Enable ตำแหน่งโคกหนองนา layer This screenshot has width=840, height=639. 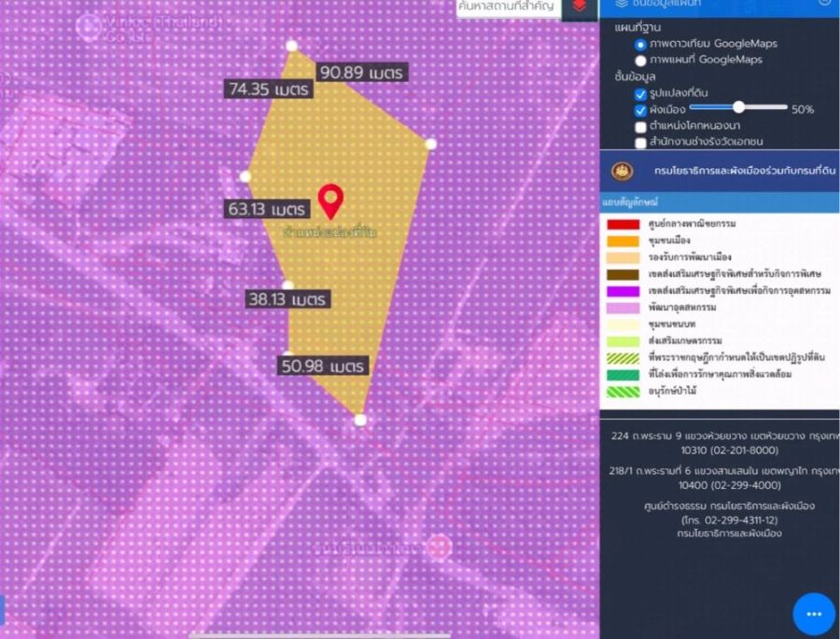640,126
